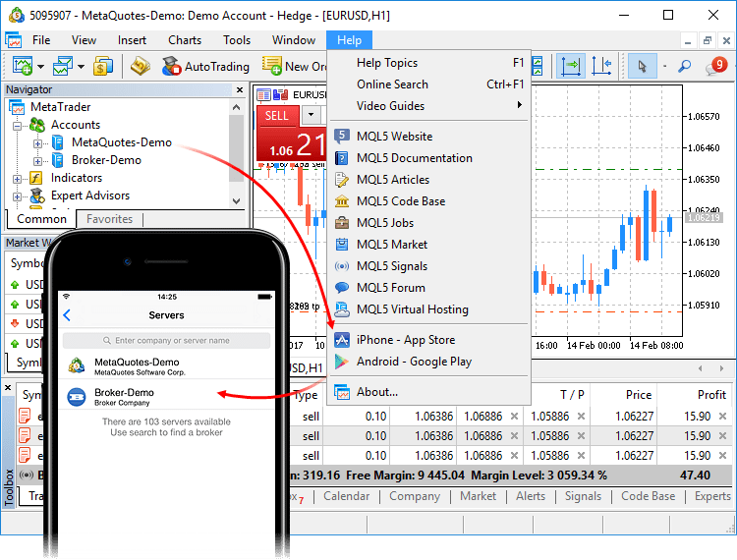Open MQL5 Signals entry
The width and height of the screenshot is (737, 560).
pyautogui.click(x=429, y=266)
